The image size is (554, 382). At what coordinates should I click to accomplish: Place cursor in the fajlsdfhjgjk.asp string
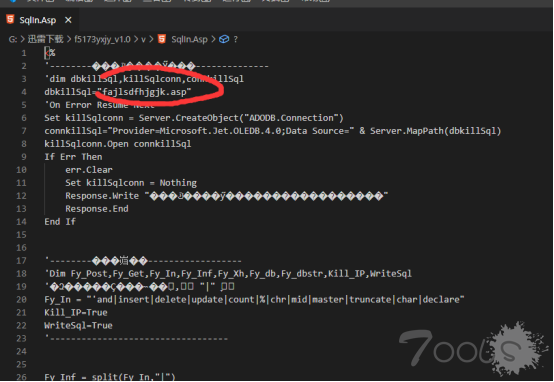(144, 92)
